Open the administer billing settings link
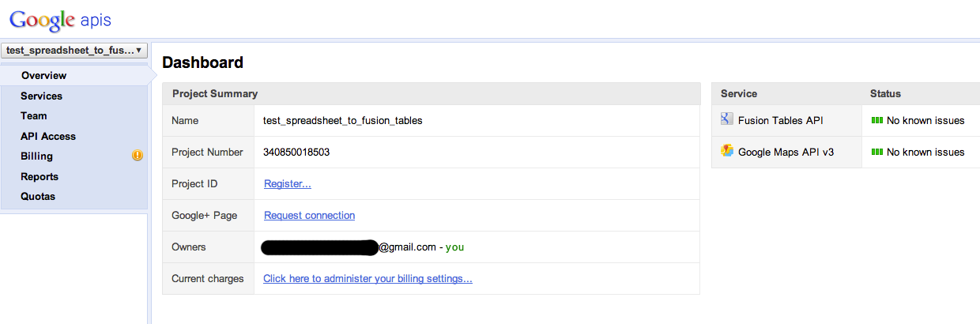Screen dimensions: 980x324 click(367, 279)
